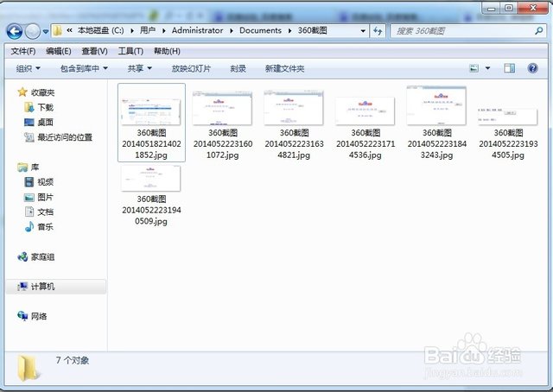The image size is (553, 392).
Task: Click the Administrator breadcrumb segment
Action: point(197,31)
